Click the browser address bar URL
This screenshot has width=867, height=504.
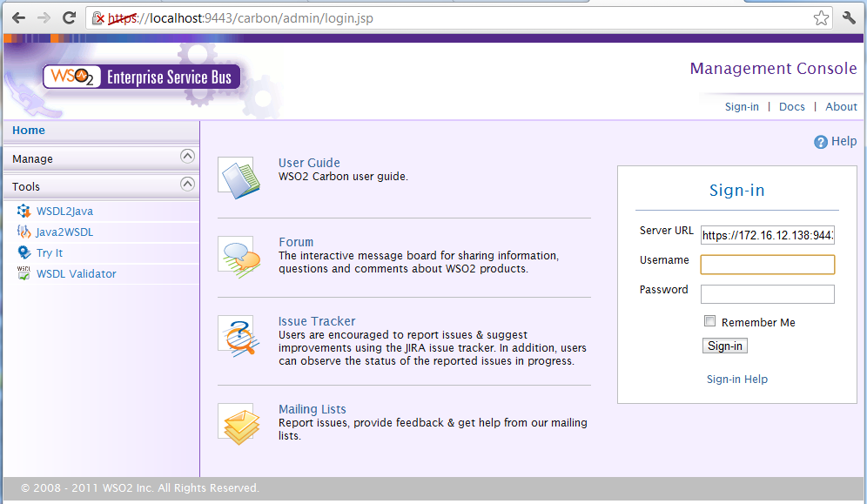coord(240,18)
